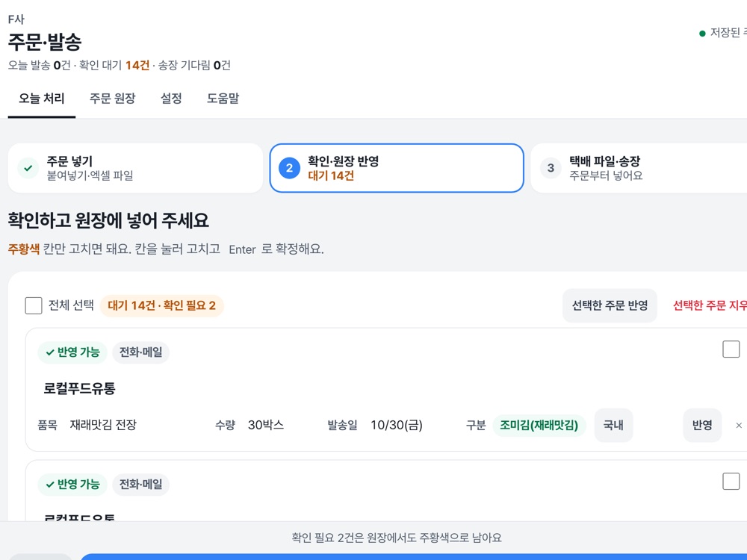This screenshot has width=747, height=560.
Task: Click the 확인 대기 14건 summary text
Action: pyautogui.click(x=114, y=65)
